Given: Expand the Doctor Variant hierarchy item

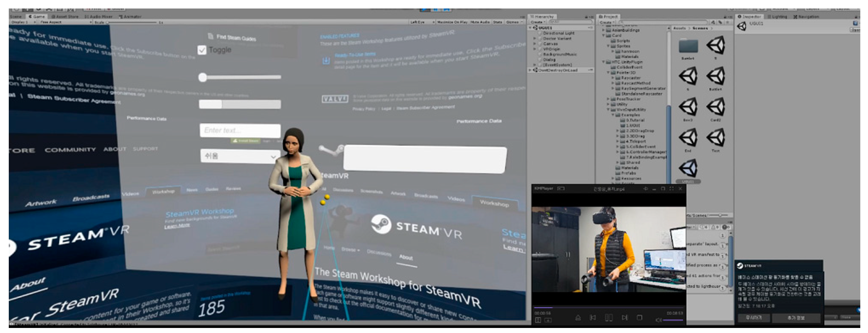Looking at the screenshot, I should (535, 38).
